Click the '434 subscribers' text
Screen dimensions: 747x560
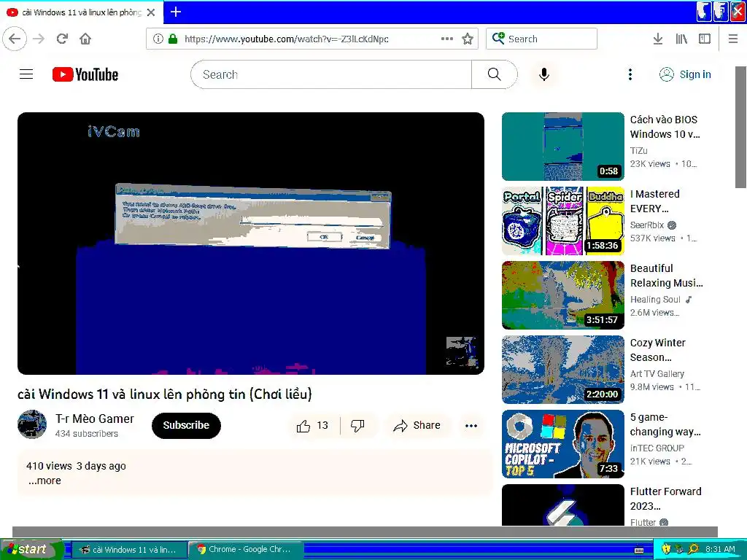(86, 433)
